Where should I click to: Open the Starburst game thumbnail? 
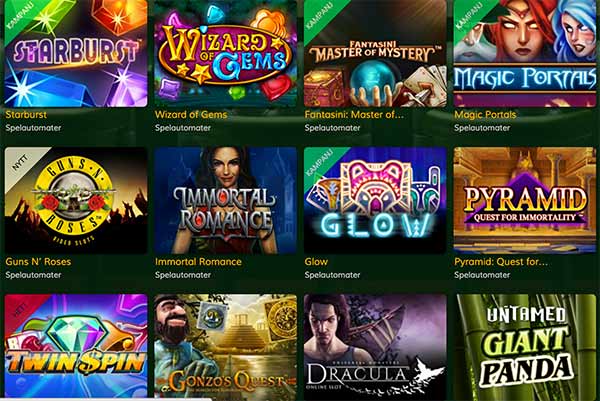[76, 53]
